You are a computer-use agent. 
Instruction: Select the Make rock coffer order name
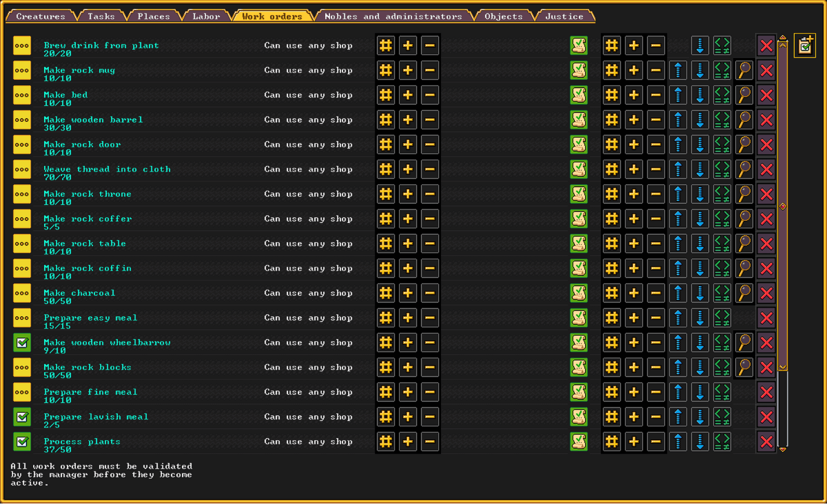88,219
